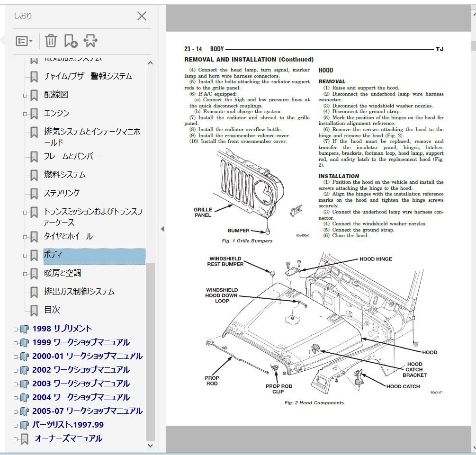Click bookmark icon beside オーナーズマニュアル
The height and width of the screenshot is (455, 476).
pos(25,439)
